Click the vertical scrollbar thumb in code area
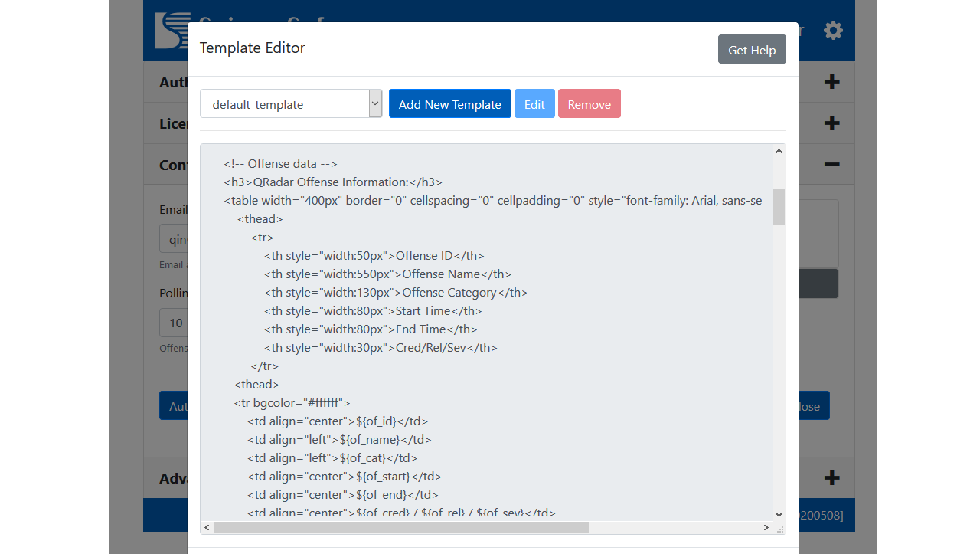 (779, 207)
